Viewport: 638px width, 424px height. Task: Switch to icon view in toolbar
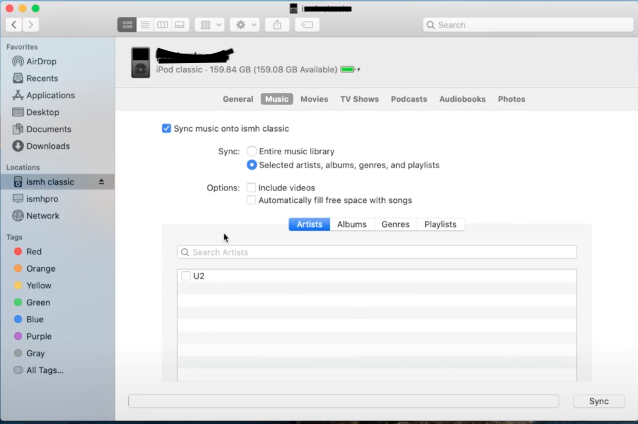click(127, 24)
